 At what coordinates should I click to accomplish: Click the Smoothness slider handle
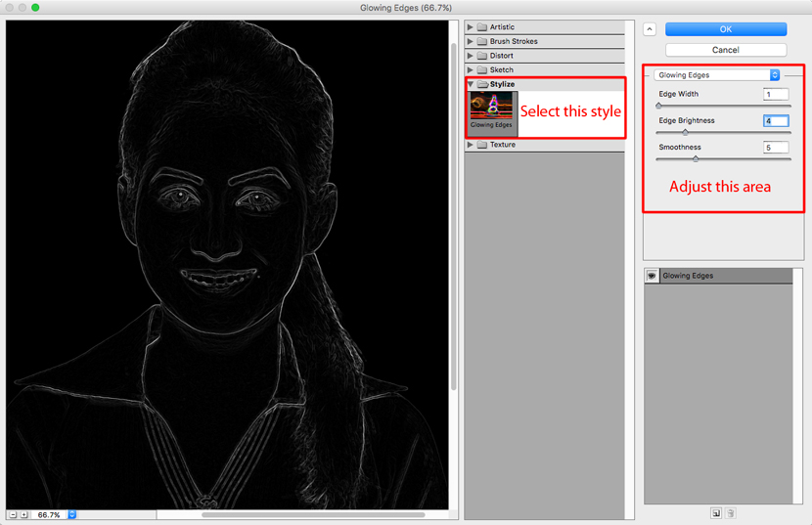[x=696, y=158]
